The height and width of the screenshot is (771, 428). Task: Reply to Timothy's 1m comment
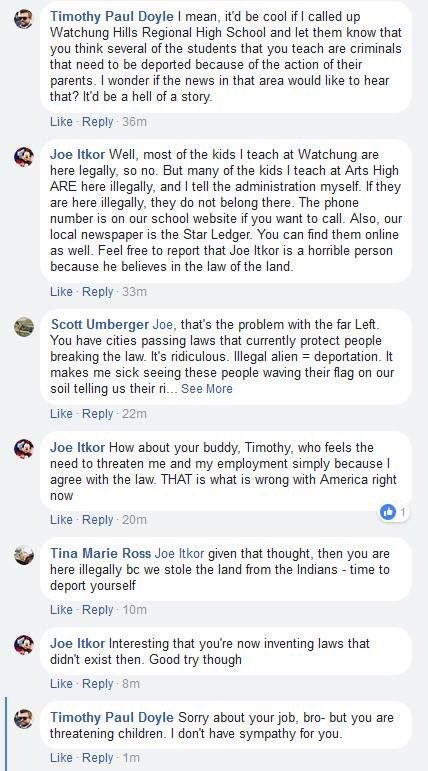[x=97, y=758]
